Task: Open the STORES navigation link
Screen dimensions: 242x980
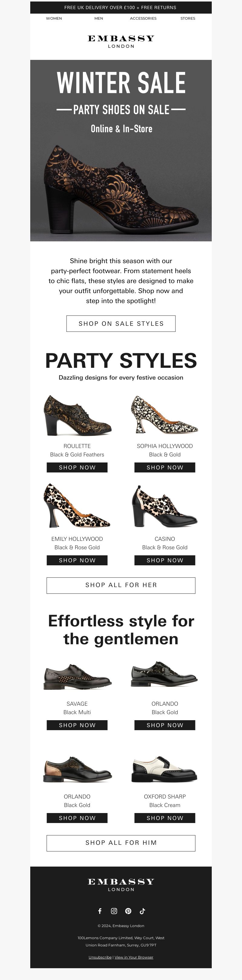Action: [188, 18]
